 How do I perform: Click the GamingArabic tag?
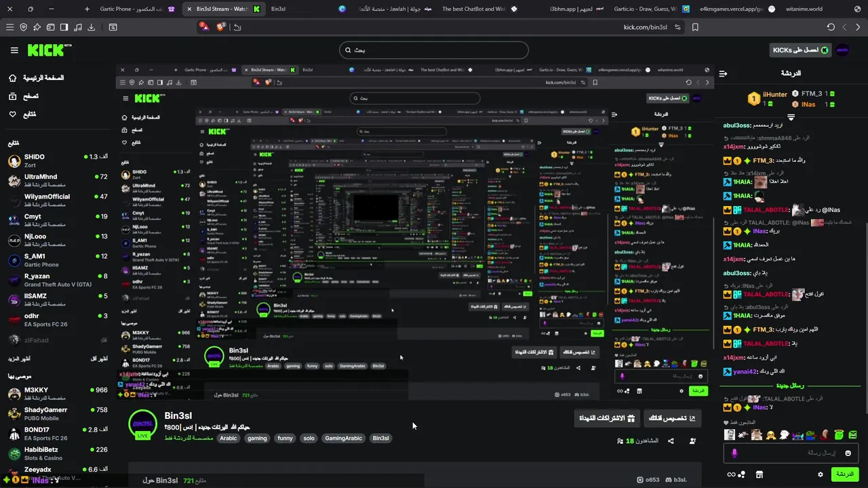point(344,439)
